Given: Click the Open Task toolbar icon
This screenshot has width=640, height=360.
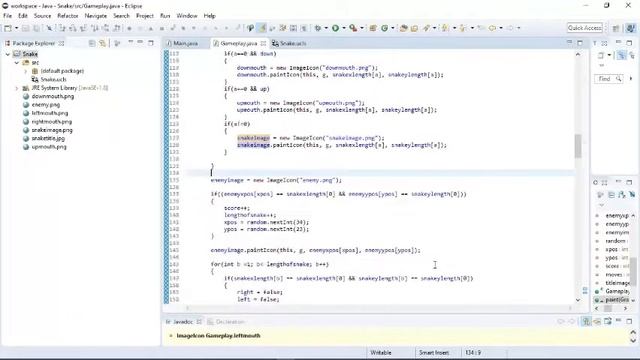Looking at the screenshot, I should click(414, 28).
